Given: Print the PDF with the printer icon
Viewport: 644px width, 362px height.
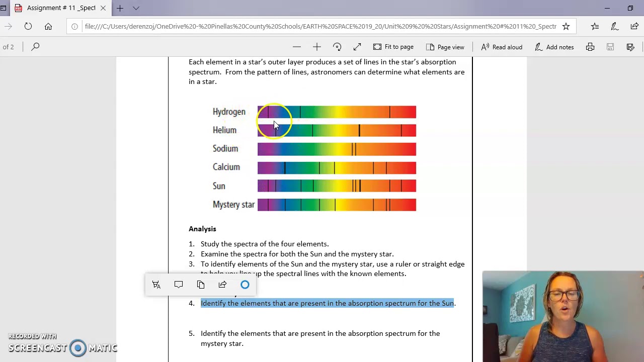Looking at the screenshot, I should [x=590, y=47].
